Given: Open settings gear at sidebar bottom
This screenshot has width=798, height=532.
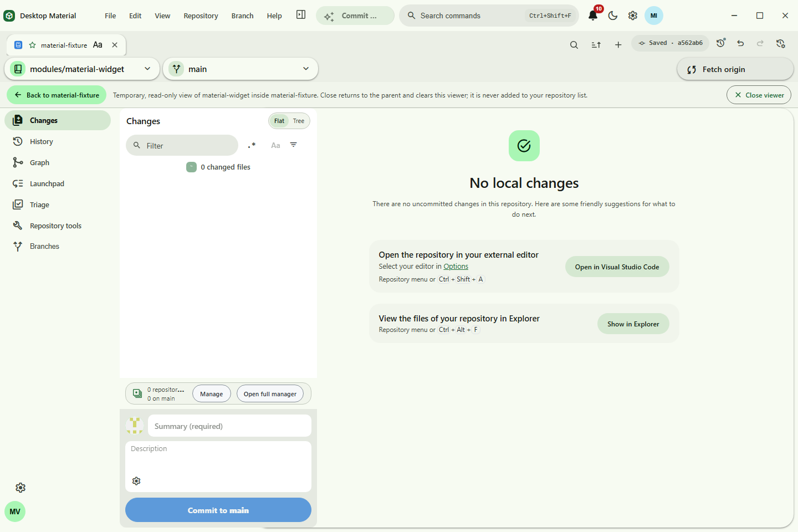Looking at the screenshot, I should pyautogui.click(x=21, y=488).
